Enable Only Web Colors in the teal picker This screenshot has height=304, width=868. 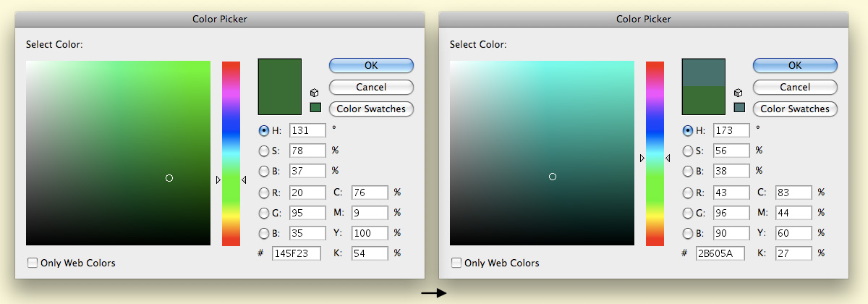456,263
